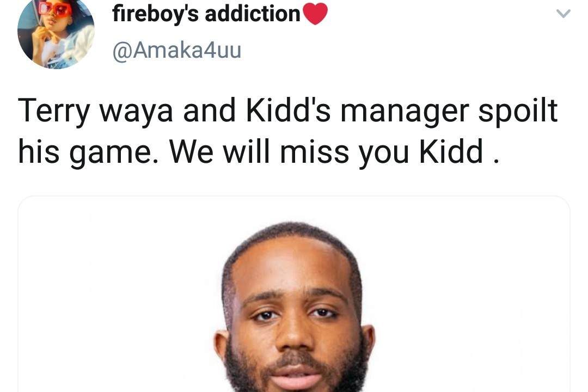Click the word fireboy's in the display name

point(156,15)
